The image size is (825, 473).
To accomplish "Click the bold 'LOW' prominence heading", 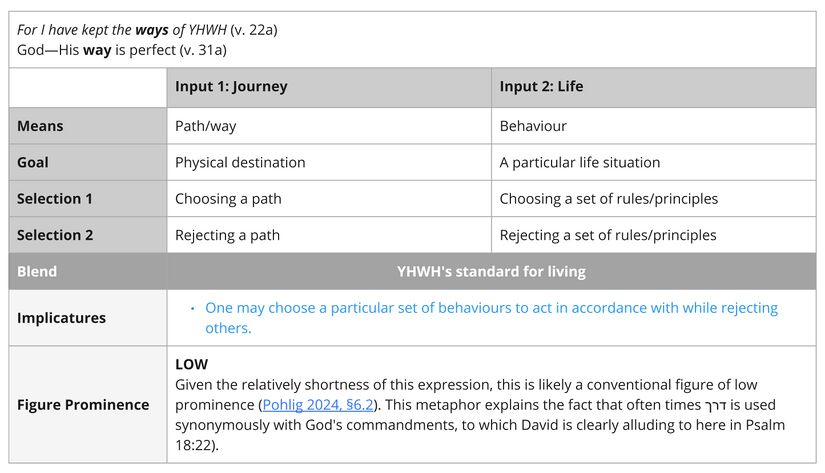I will click(191, 364).
